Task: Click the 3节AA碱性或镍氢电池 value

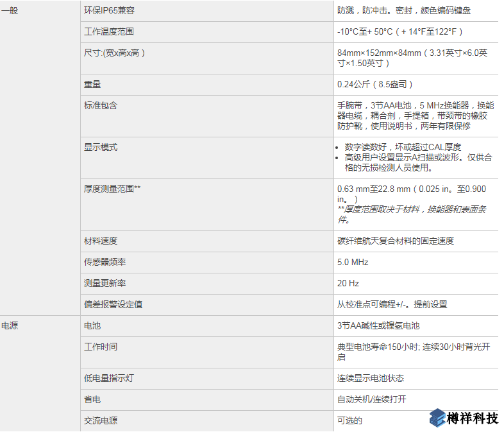Action: pos(378,325)
